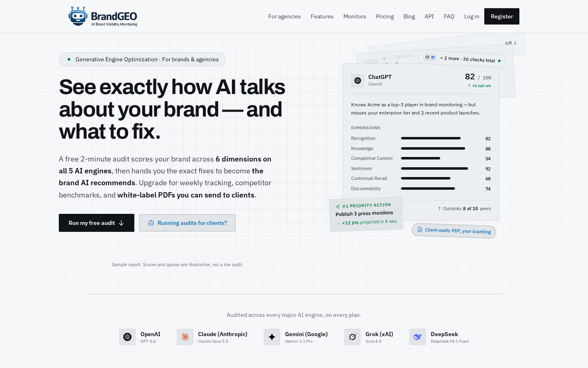Image resolution: width=588 pixels, height=368 pixels.
Task: Click the Recognition score bar
Action: (x=431, y=138)
